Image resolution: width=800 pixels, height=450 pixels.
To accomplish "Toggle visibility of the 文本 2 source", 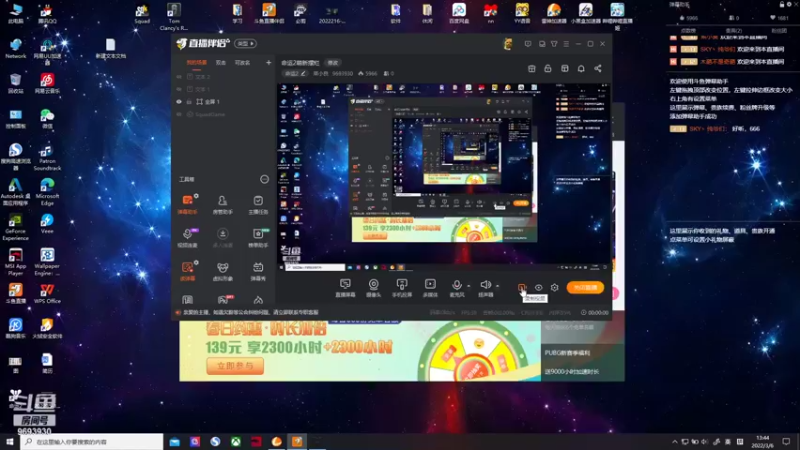I will (x=179, y=77).
